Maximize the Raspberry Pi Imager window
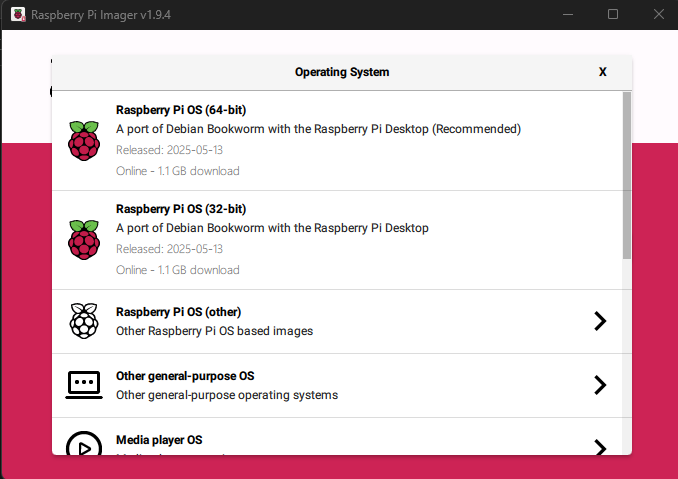 613,15
